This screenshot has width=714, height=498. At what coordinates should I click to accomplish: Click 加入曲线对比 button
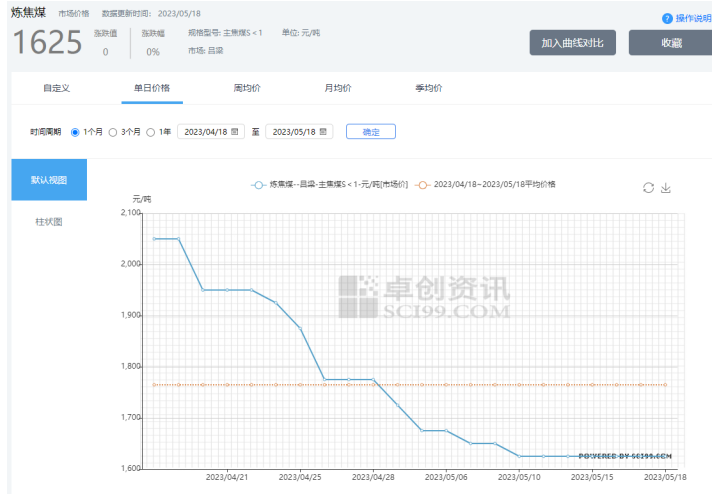pos(572,43)
